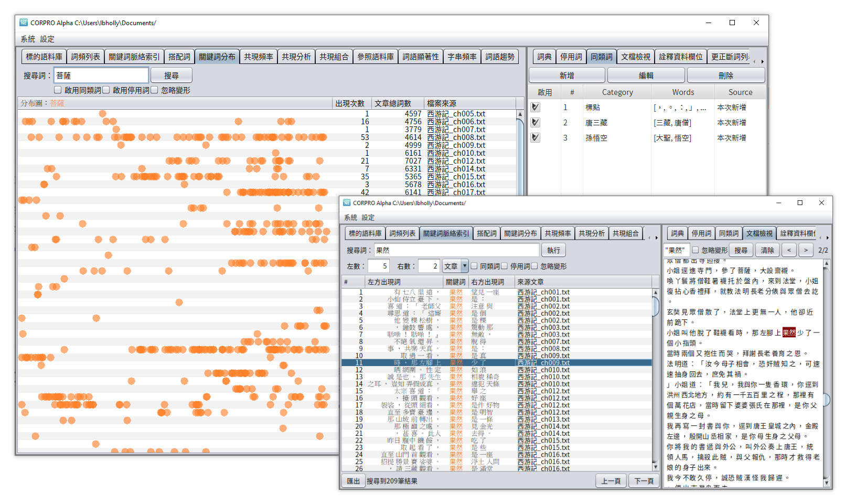Click the 匯出 export button

354,481
